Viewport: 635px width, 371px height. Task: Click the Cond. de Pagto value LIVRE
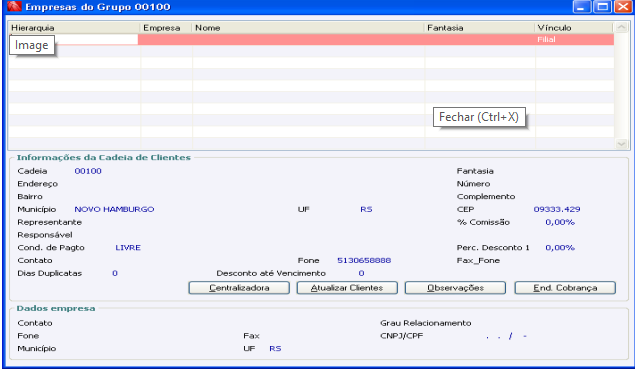128,248
